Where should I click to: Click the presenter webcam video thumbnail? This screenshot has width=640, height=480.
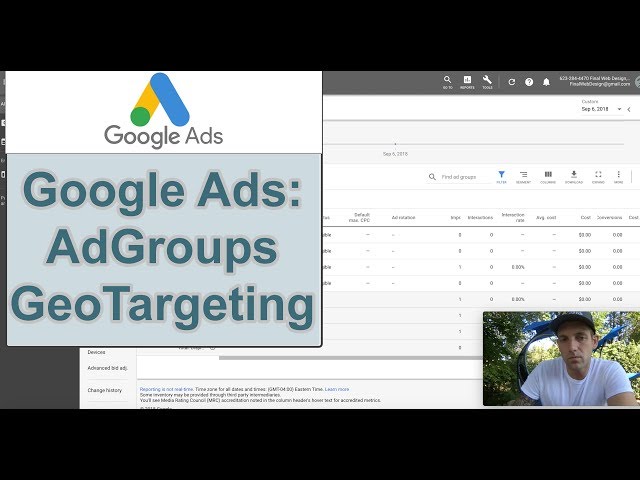561,359
